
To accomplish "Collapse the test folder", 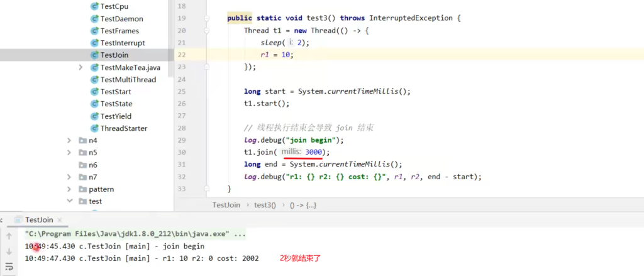I will pyautogui.click(x=69, y=201).
